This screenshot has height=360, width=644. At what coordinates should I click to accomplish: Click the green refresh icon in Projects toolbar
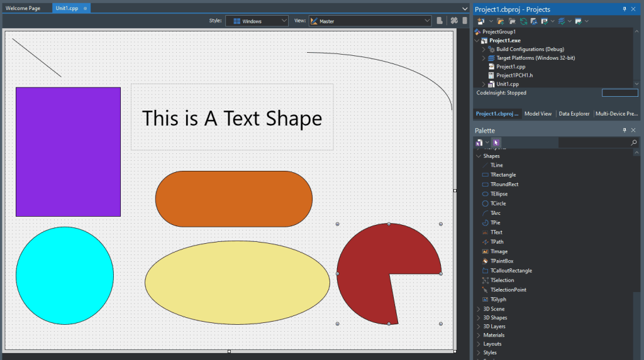[523, 21]
